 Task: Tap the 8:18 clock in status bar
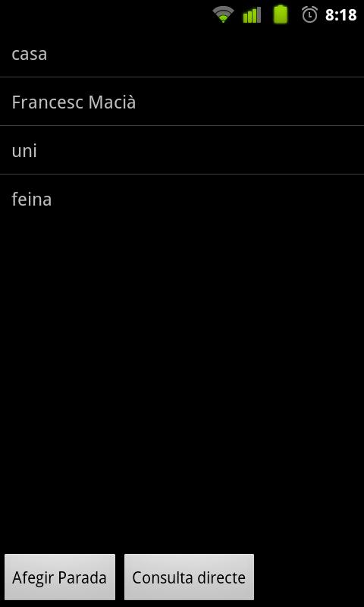click(340, 15)
